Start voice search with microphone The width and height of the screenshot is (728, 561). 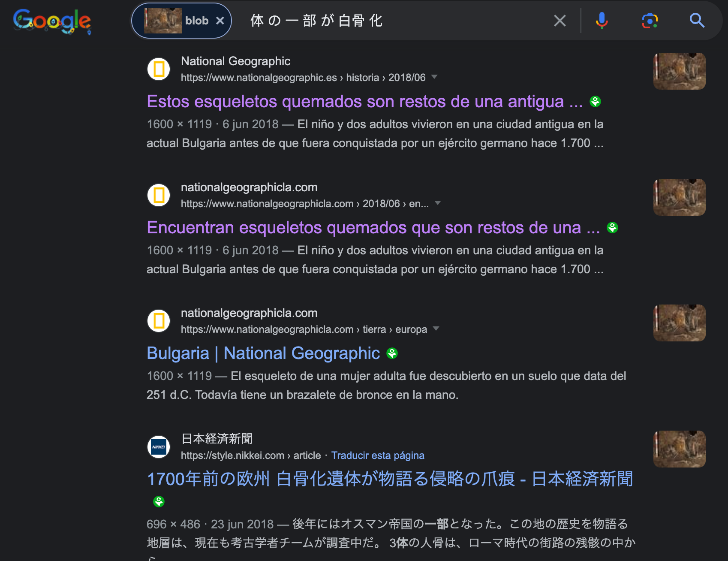pyautogui.click(x=602, y=21)
